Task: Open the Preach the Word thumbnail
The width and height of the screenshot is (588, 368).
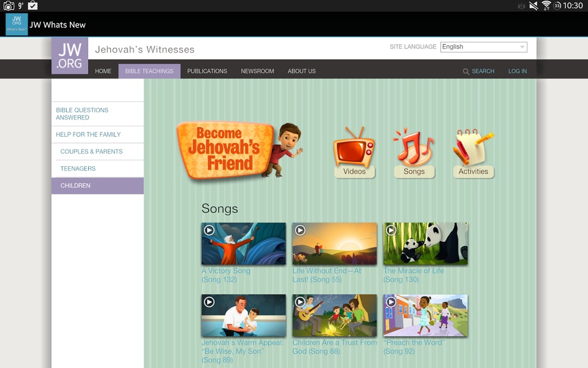Action: coord(425,315)
